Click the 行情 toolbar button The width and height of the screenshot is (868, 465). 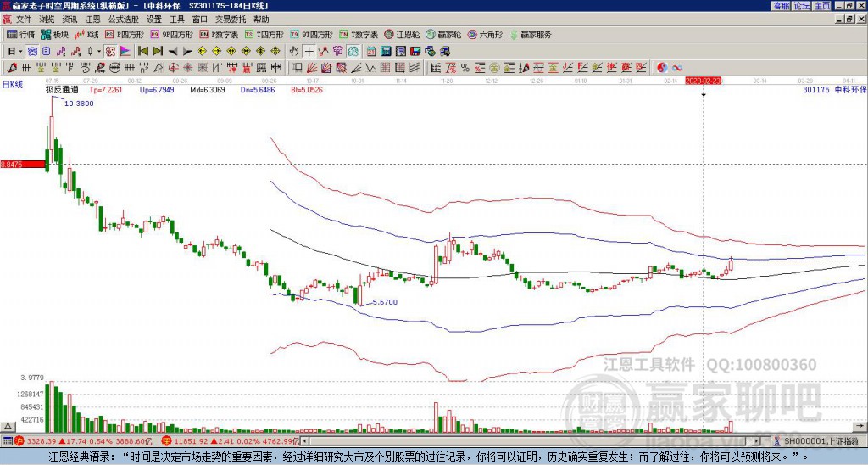point(21,34)
